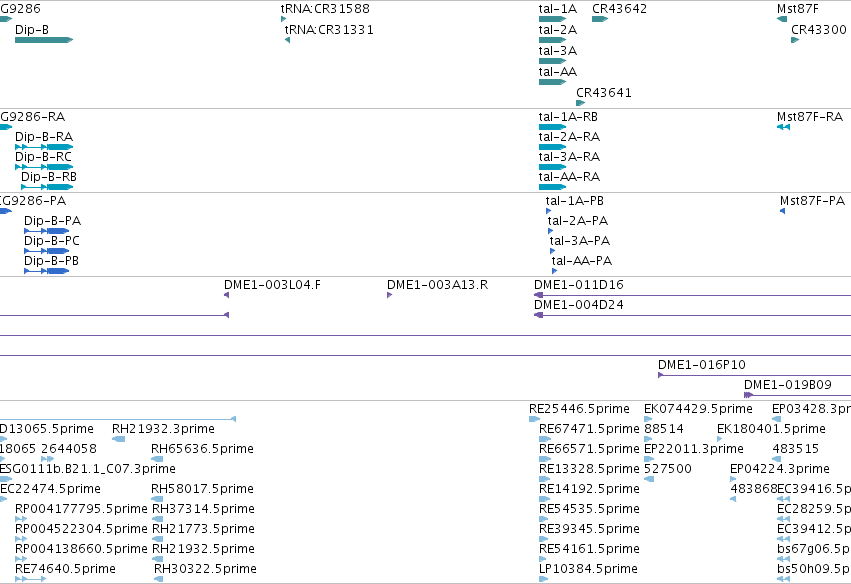Select the tal-2A-RA transcript label

click(x=569, y=137)
